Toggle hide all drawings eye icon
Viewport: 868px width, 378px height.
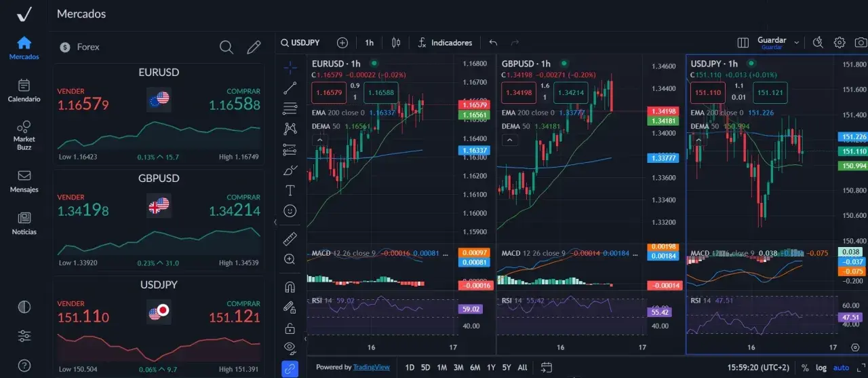(x=290, y=349)
